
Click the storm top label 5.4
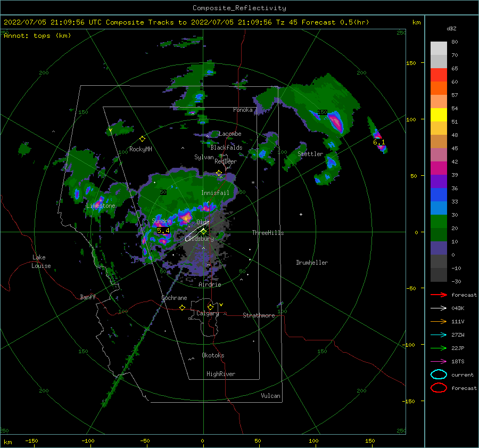[x=163, y=231]
